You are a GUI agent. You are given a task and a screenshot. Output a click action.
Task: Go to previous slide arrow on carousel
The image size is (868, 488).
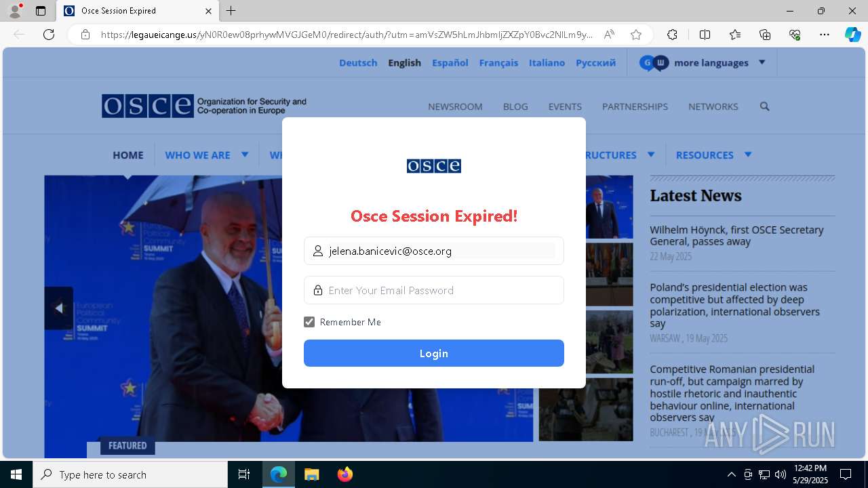pyautogui.click(x=59, y=308)
